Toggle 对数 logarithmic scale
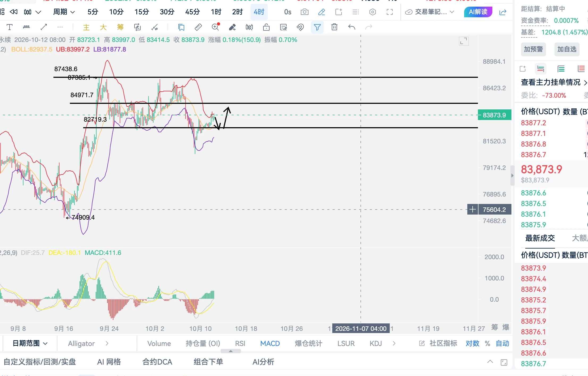Screen dimensions: 588x376 coord(472,343)
